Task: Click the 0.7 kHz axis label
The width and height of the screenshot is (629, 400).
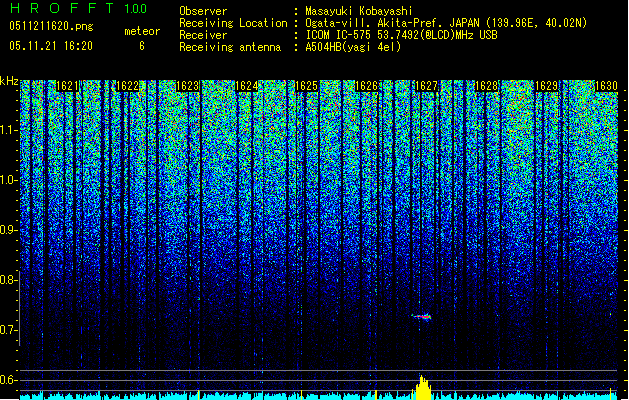Action: 8,330
